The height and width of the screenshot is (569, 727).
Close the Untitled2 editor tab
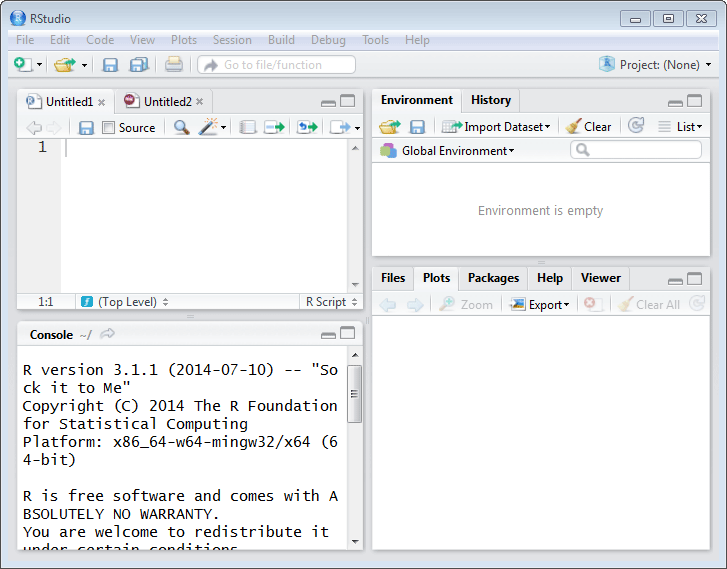point(200,102)
